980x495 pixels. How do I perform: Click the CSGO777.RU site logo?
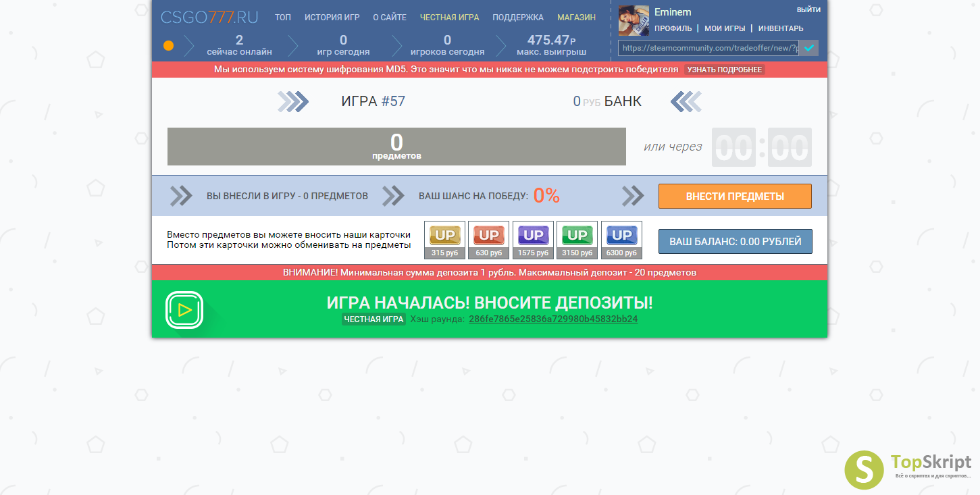(209, 18)
